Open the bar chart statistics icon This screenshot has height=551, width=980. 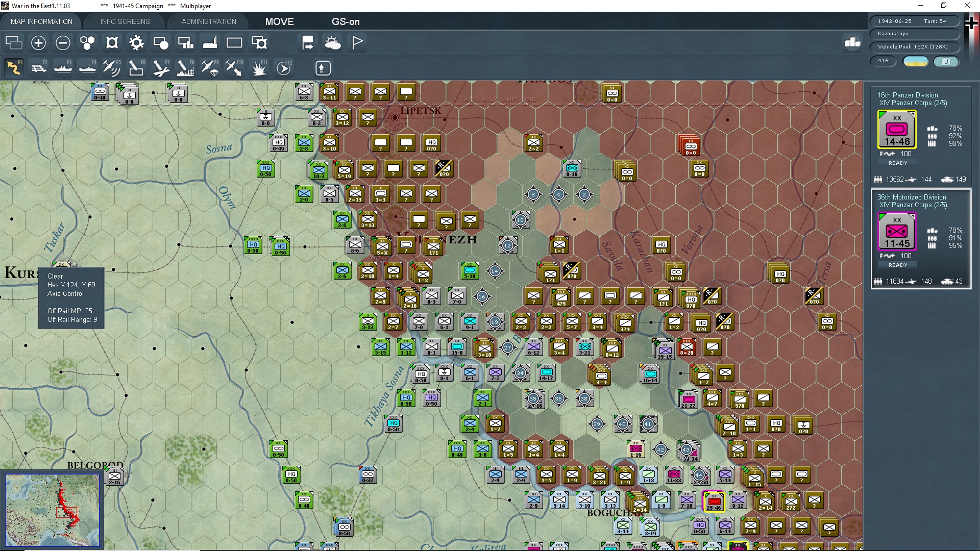[x=852, y=42]
